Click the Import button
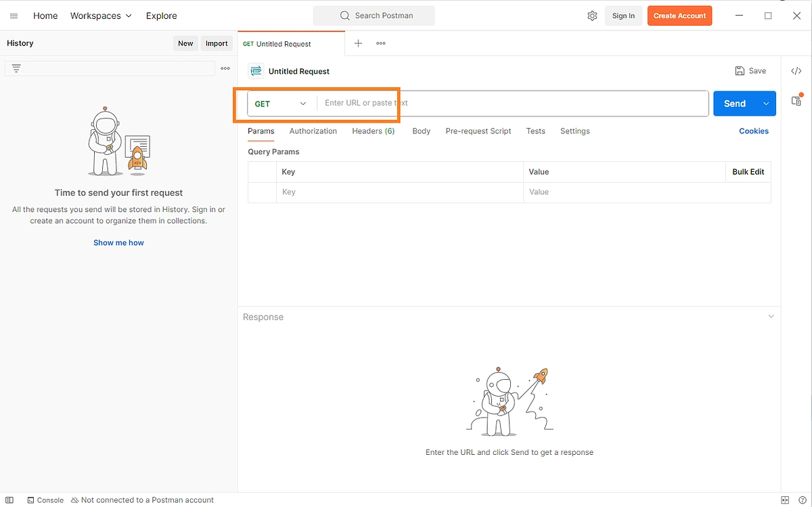The image size is (812, 507). pos(217,43)
